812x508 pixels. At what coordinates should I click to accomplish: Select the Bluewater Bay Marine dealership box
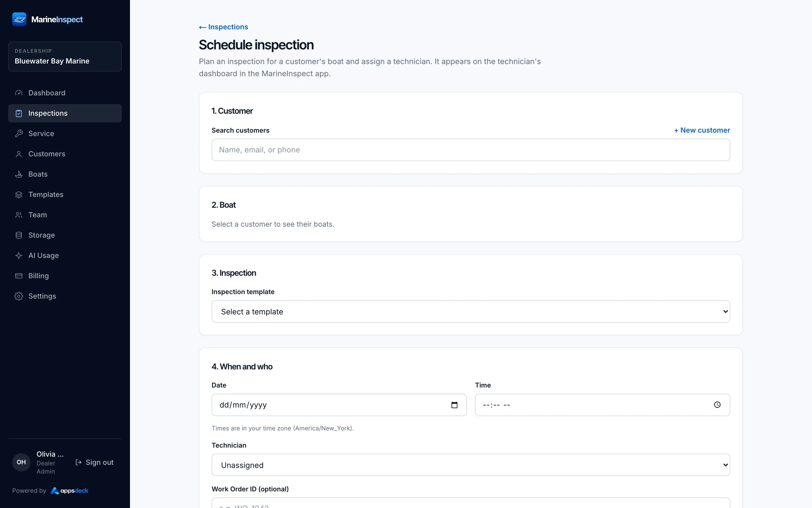(x=65, y=56)
